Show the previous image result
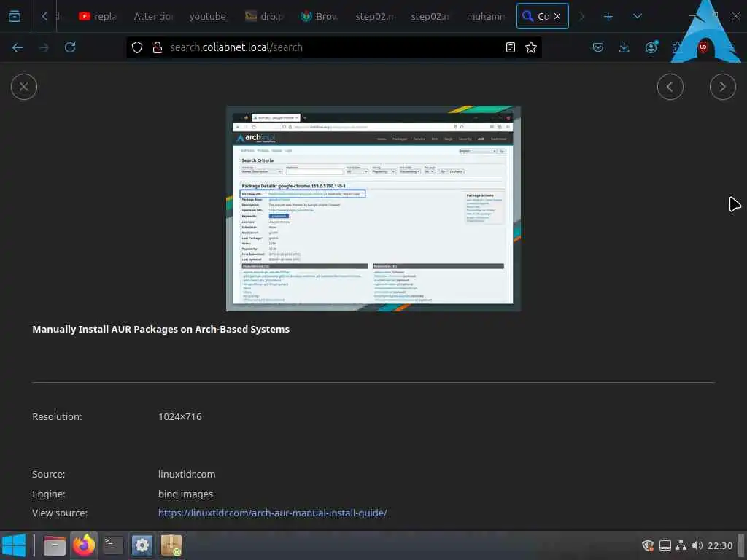Image resolution: width=747 pixels, height=560 pixels. (x=670, y=87)
